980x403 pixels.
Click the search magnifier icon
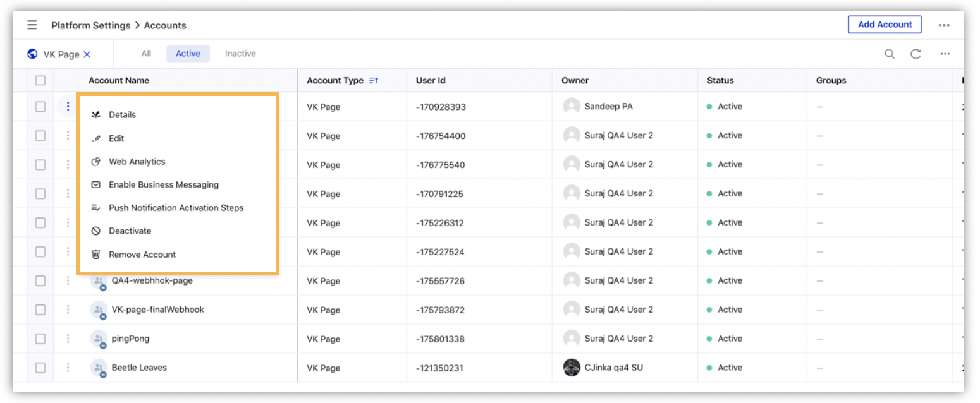(890, 54)
